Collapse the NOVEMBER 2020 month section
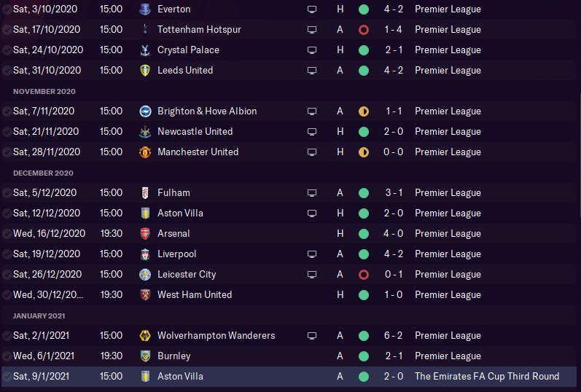 point(44,92)
